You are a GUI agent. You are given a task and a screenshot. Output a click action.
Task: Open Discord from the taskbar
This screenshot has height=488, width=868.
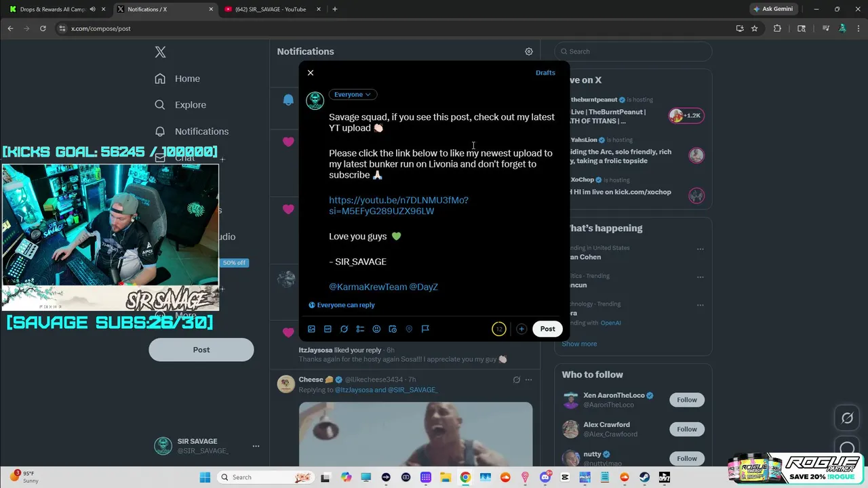pos(545,477)
